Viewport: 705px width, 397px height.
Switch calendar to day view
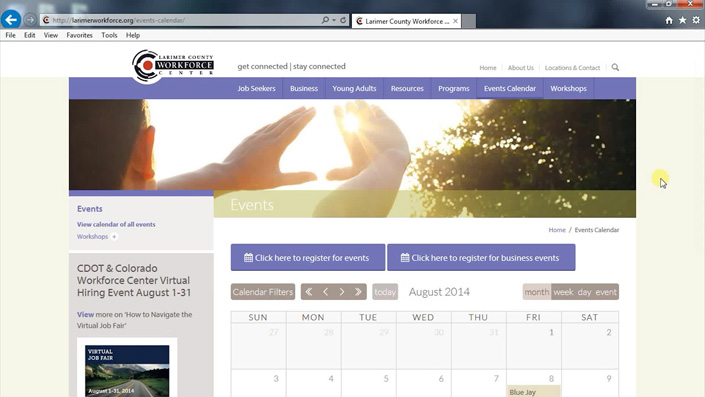(584, 292)
